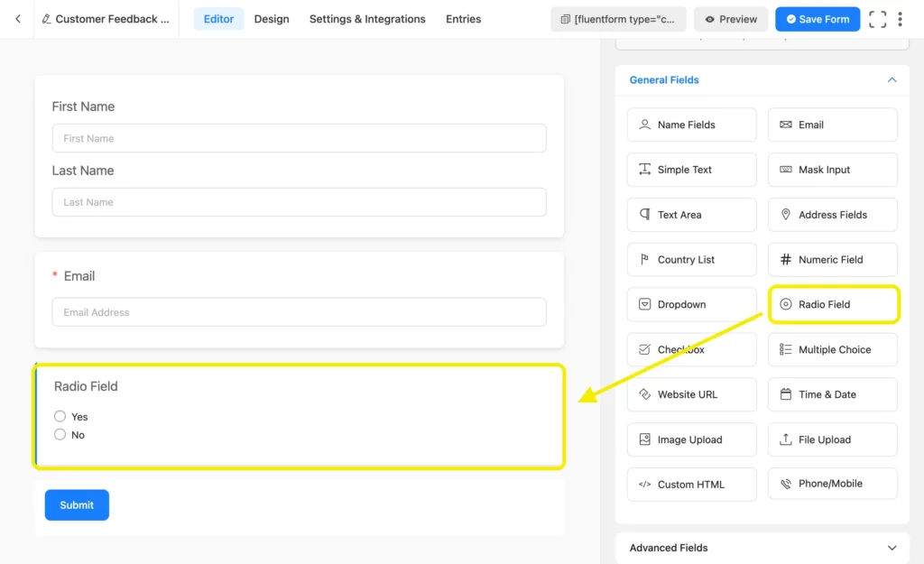The image size is (924, 564).
Task: Collapse the General Fields section
Action: click(x=892, y=80)
